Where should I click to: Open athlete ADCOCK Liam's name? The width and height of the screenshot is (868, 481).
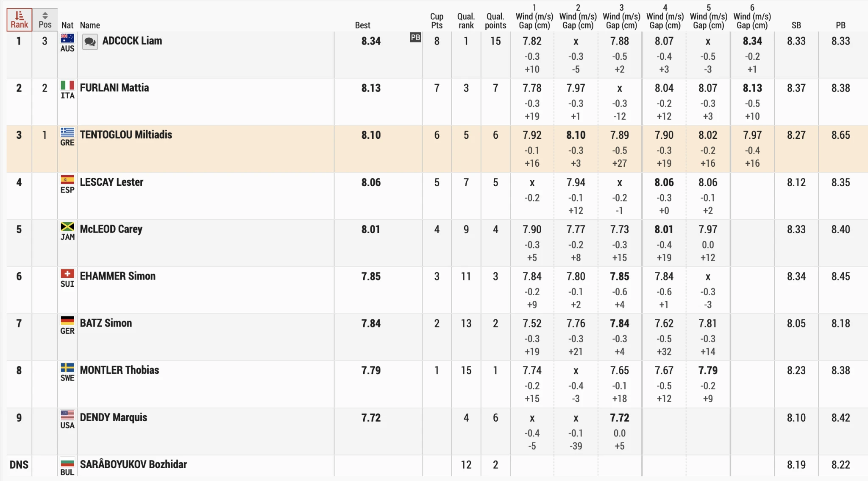point(132,41)
